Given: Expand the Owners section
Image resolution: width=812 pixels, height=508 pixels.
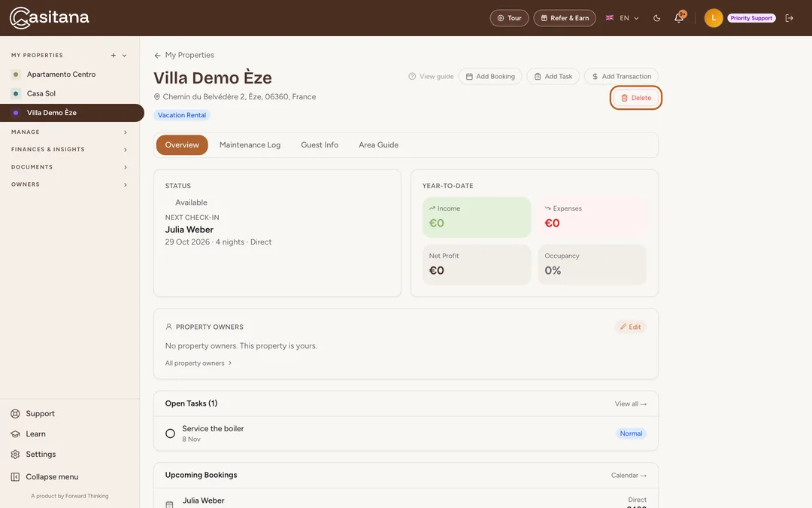Looking at the screenshot, I should point(70,184).
